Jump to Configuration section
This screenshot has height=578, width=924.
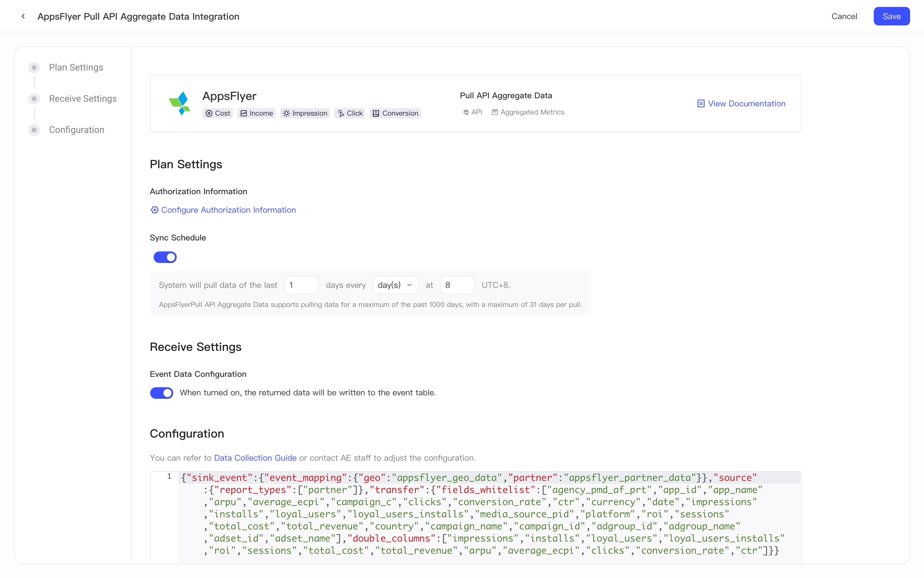pos(77,130)
